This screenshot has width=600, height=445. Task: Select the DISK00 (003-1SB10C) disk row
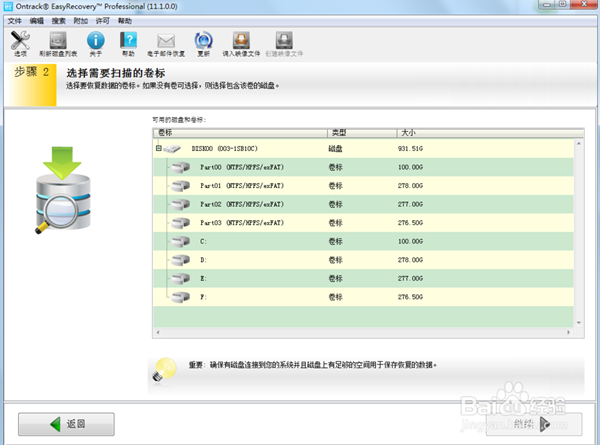click(363, 148)
